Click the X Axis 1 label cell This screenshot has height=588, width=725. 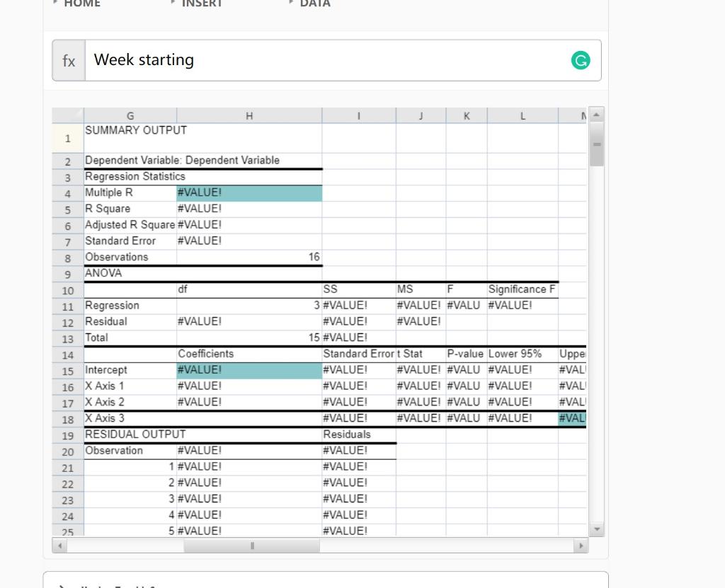point(130,386)
